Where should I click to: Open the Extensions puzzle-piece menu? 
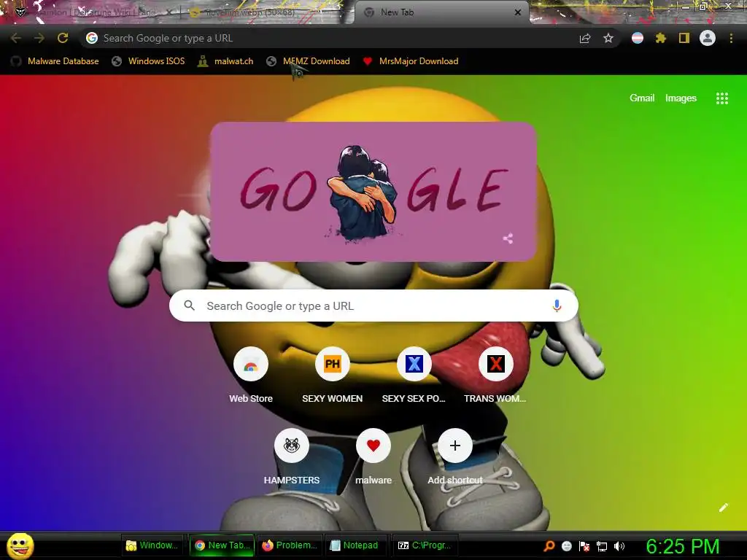coord(660,38)
